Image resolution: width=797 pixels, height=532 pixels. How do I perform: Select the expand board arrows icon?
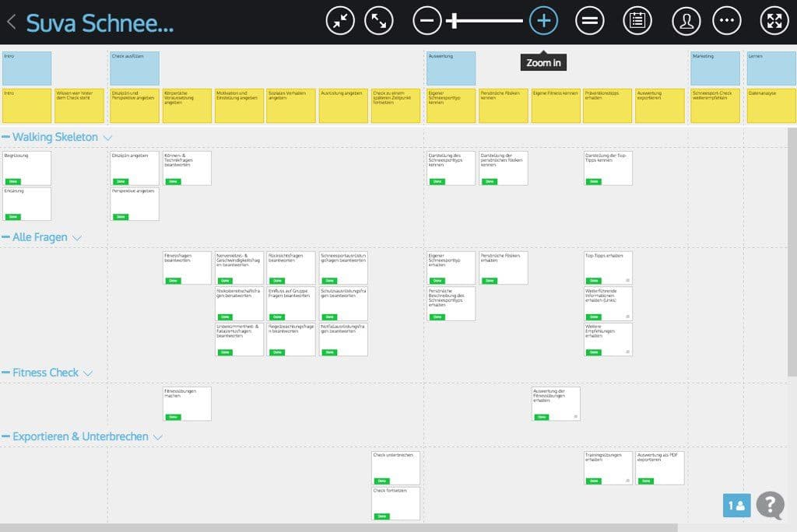coord(379,20)
